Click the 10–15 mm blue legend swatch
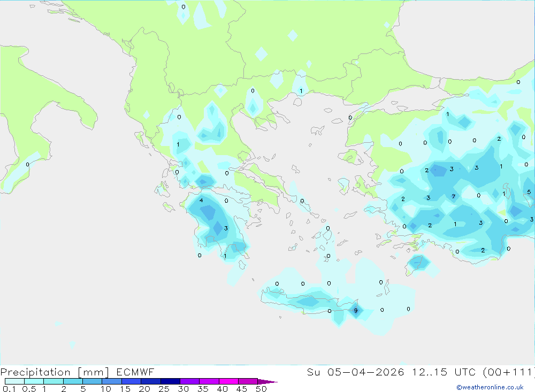Screen dimensions: 535x392 (112, 381)
